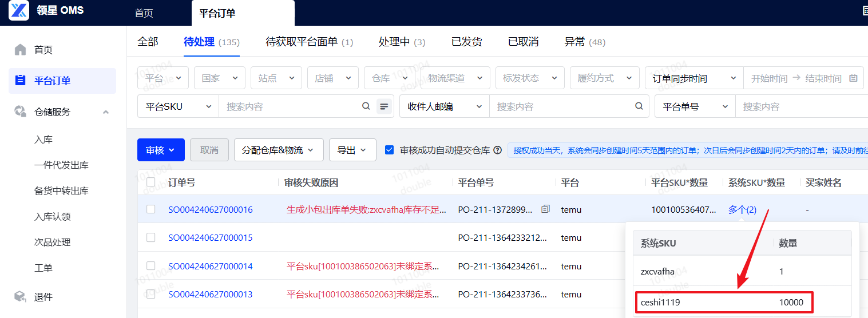Check the box for order SO004240627000014
The width and height of the screenshot is (868, 318).
coord(151,266)
